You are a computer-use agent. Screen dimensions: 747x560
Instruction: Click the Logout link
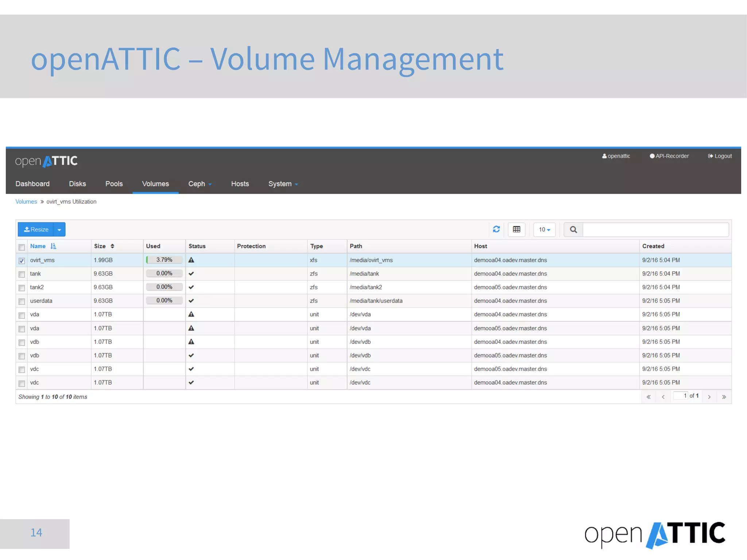(x=720, y=156)
